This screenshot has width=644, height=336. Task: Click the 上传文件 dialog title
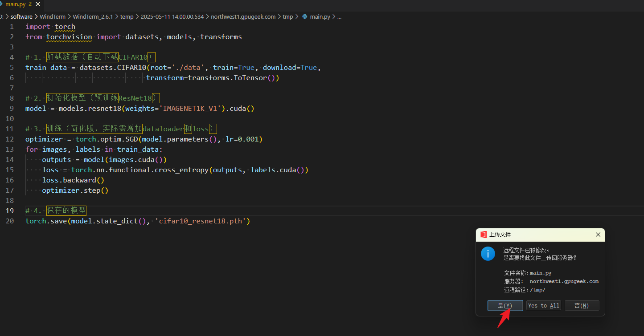click(x=500, y=235)
